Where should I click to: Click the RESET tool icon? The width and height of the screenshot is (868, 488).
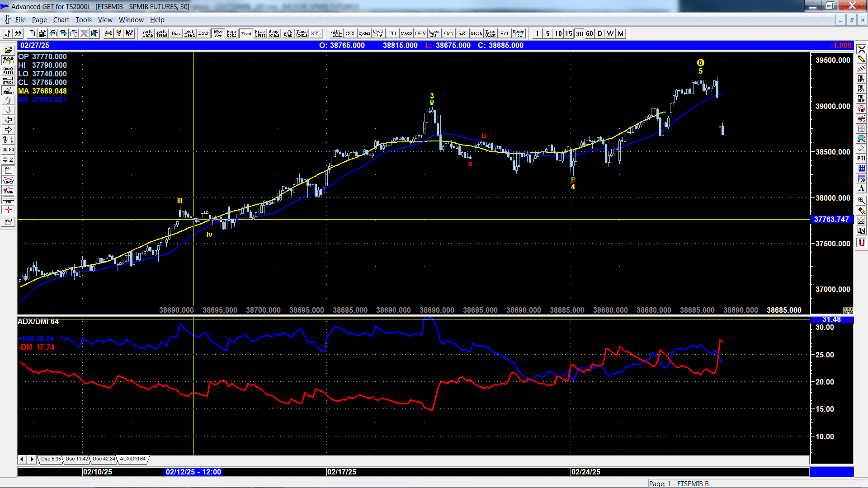(8, 70)
